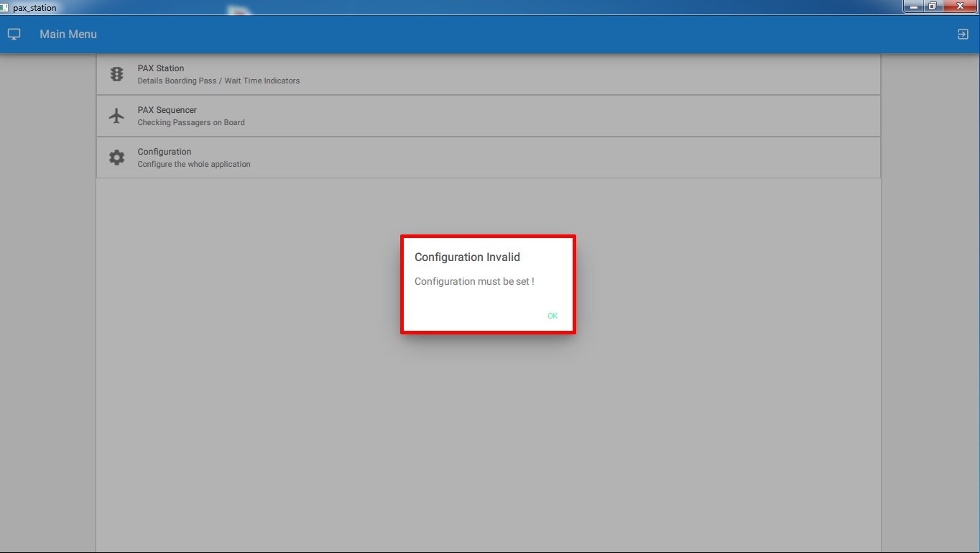Click the Configuration gear icon
The height and width of the screenshot is (553, 980).
coord(116,157)
